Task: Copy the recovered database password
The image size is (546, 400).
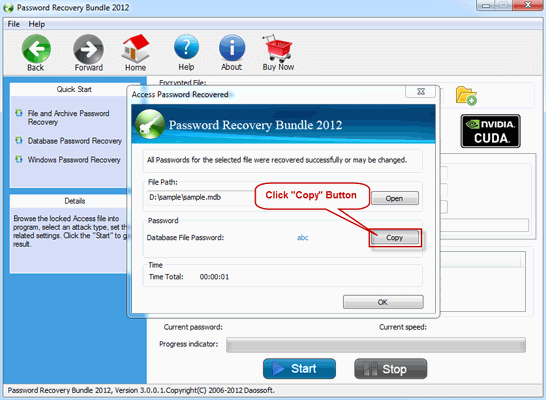Action: [x=395, y=238]
